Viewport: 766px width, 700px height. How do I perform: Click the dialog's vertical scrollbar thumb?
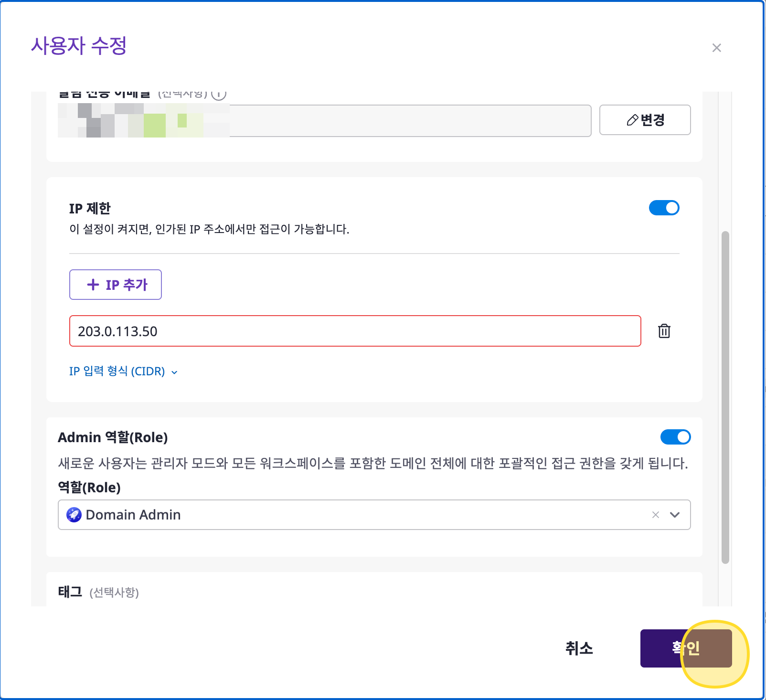pos(725,396)
